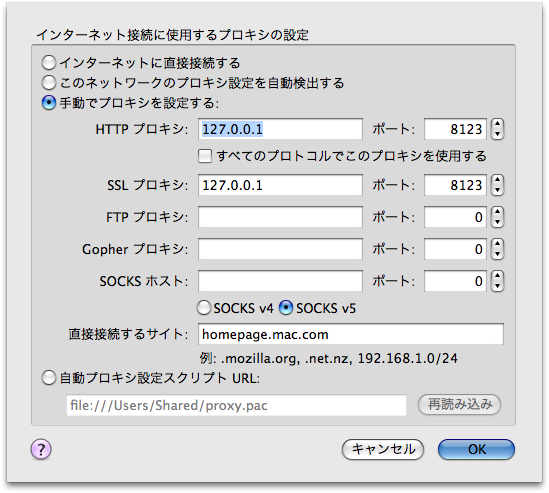
Task: Open the purple help question mark button
Action: tap(41, 449)
